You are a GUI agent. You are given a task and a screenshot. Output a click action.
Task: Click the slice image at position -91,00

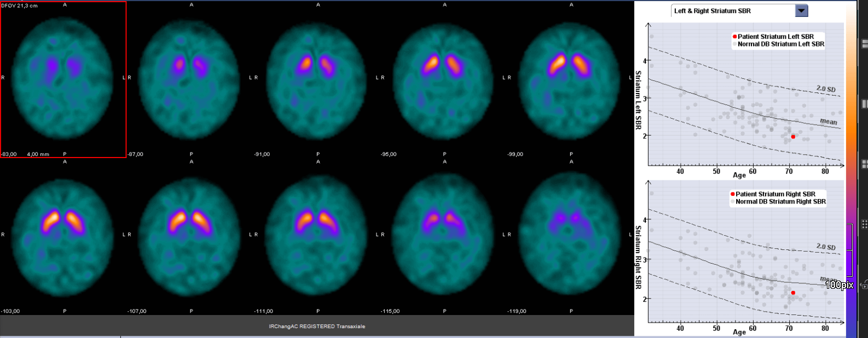(x=316, y=78)
